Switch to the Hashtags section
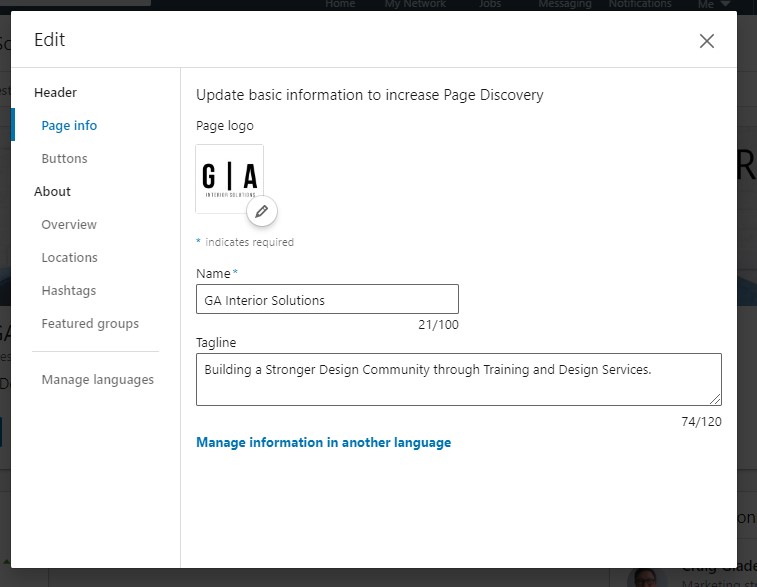This screenshot has width=757, height=587. point(68,291)
